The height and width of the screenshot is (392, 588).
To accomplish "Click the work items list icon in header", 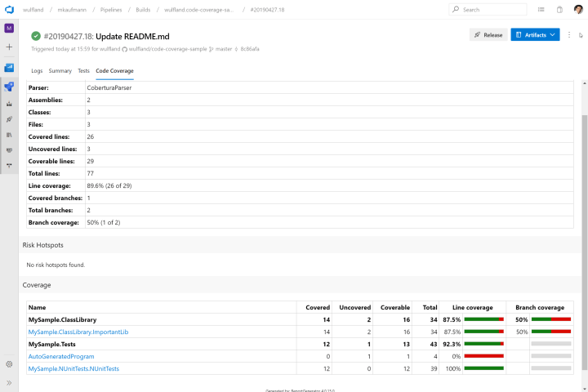I will [541, 10].
